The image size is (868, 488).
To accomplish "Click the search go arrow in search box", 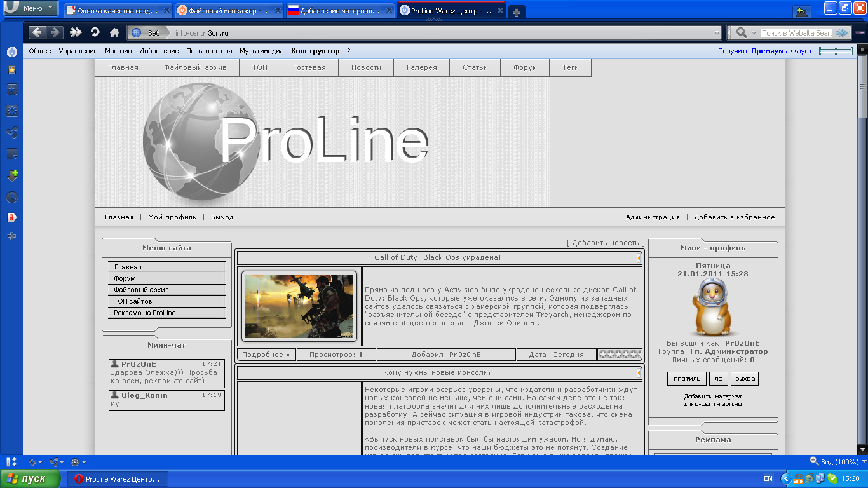I will click(x=841, y=32).
